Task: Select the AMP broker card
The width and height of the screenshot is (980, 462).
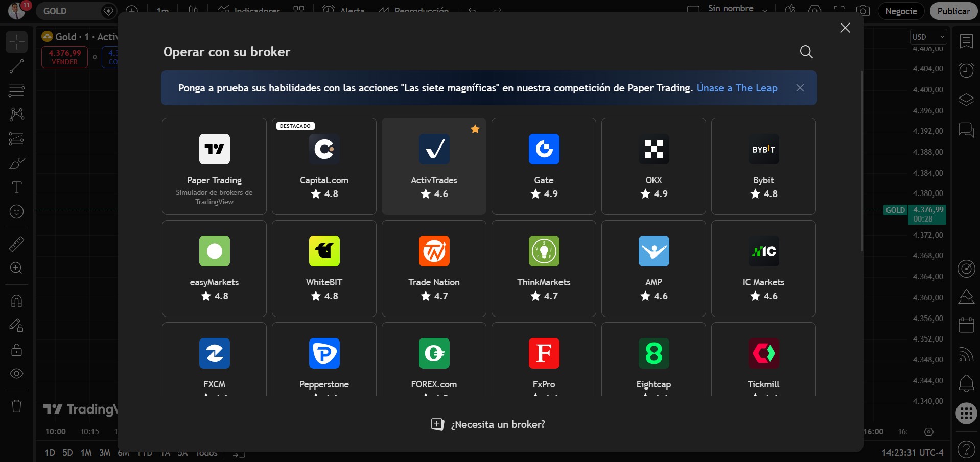Action: pyautogui.click(x=654, y=269)
